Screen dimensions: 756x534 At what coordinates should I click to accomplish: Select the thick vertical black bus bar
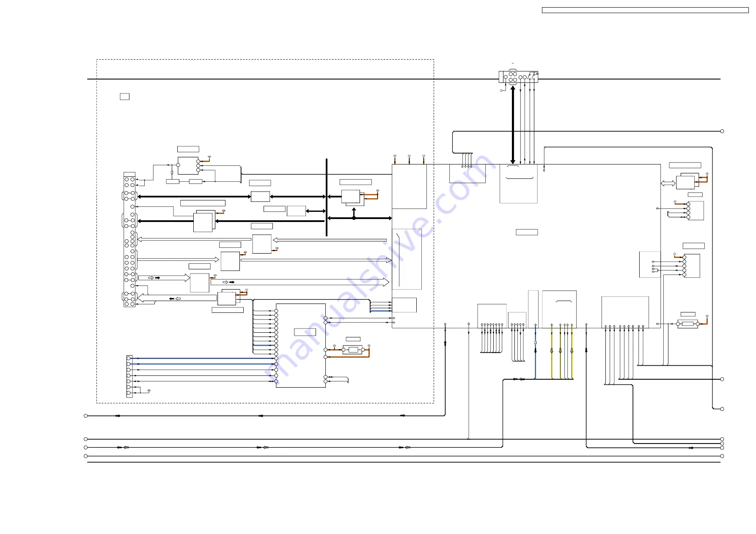tap(327, 197)
